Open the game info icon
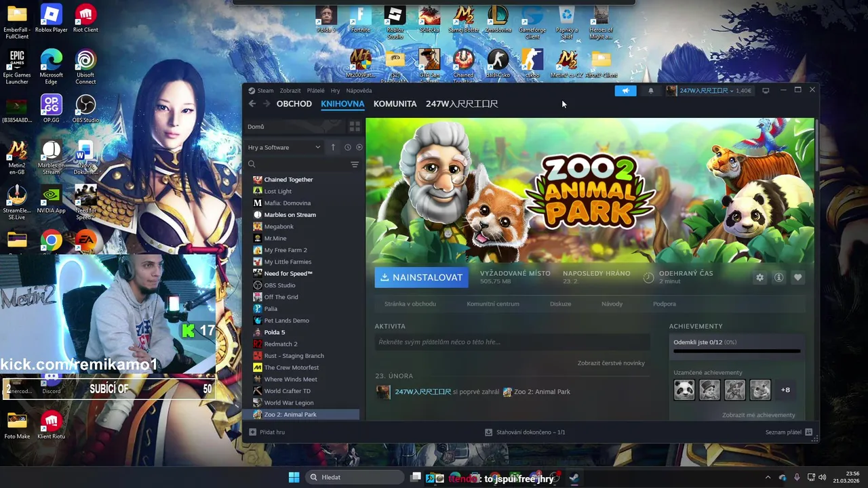868x488 pixels. (778, 277)
